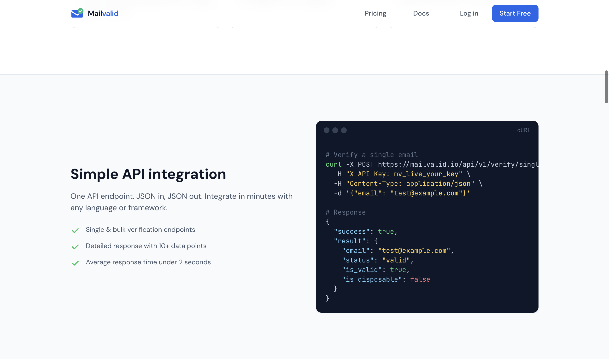Click the Mailvalid envelope logo icon
Image resolution: width=609 pixels, height=364 pixels.
[x=77, y=13]
